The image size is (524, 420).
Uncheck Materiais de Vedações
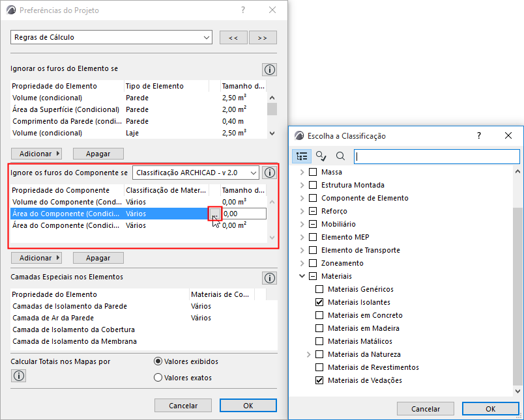tap(319, 380)
